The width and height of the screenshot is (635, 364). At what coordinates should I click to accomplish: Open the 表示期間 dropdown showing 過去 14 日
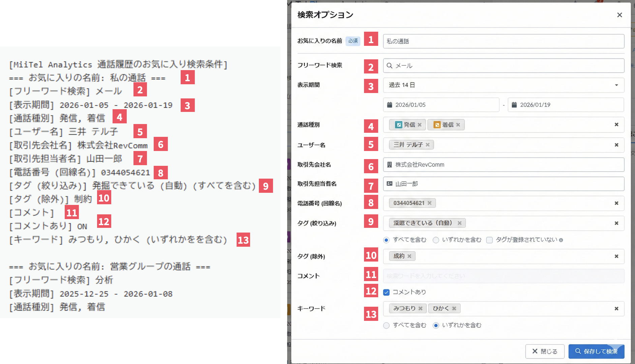point(504,85)
